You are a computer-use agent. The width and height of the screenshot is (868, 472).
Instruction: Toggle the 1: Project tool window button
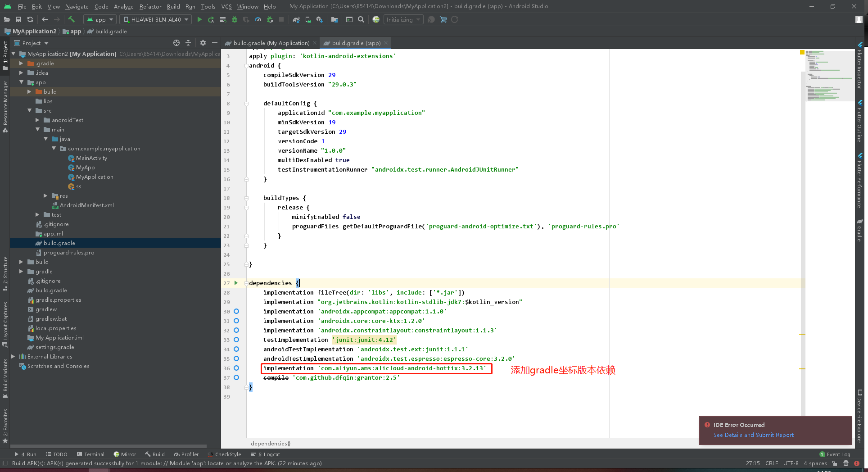coord(5,56)
